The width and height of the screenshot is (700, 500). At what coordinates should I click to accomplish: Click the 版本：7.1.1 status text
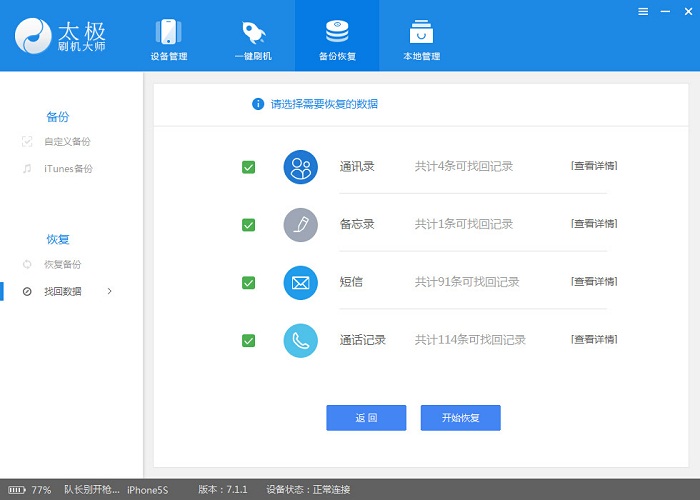coord(222,490)
